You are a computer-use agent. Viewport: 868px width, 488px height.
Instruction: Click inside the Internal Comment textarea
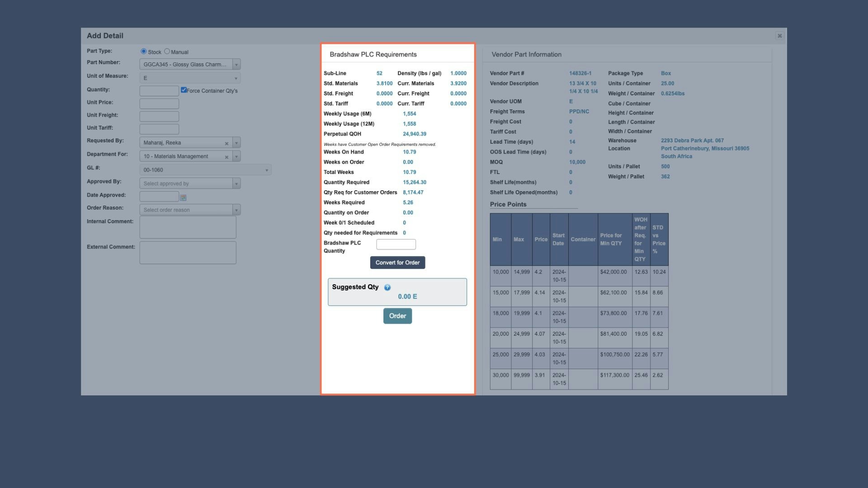[188, 227]
